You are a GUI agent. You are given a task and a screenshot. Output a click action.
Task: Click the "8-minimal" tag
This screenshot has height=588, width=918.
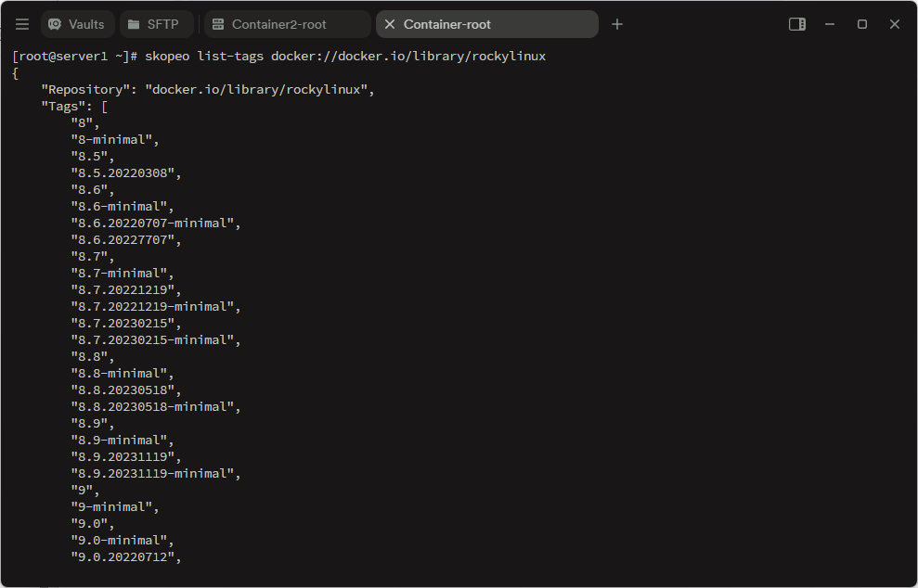tap(115, 140)
